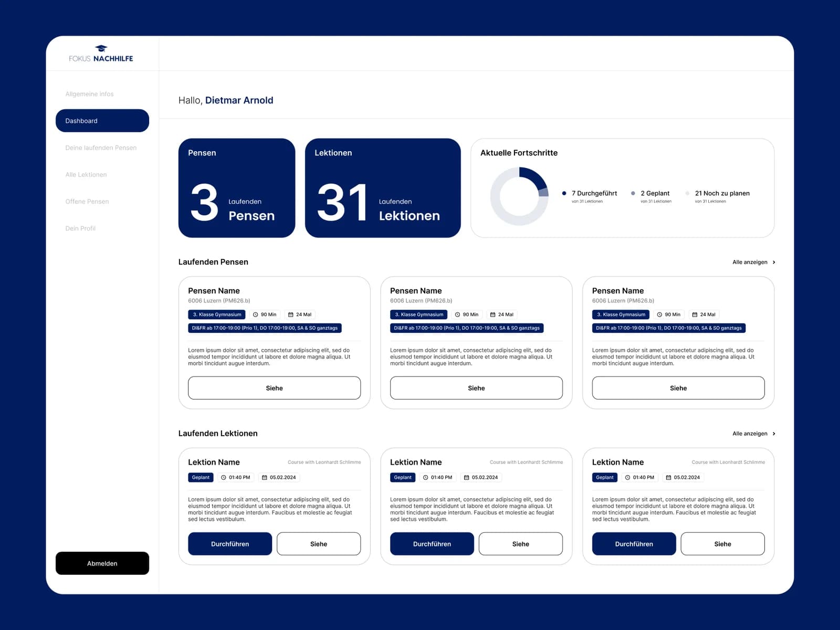Go to Alle Lektionen in sidebar
Viewport: 840px width, 630px height.
(86, 174)
